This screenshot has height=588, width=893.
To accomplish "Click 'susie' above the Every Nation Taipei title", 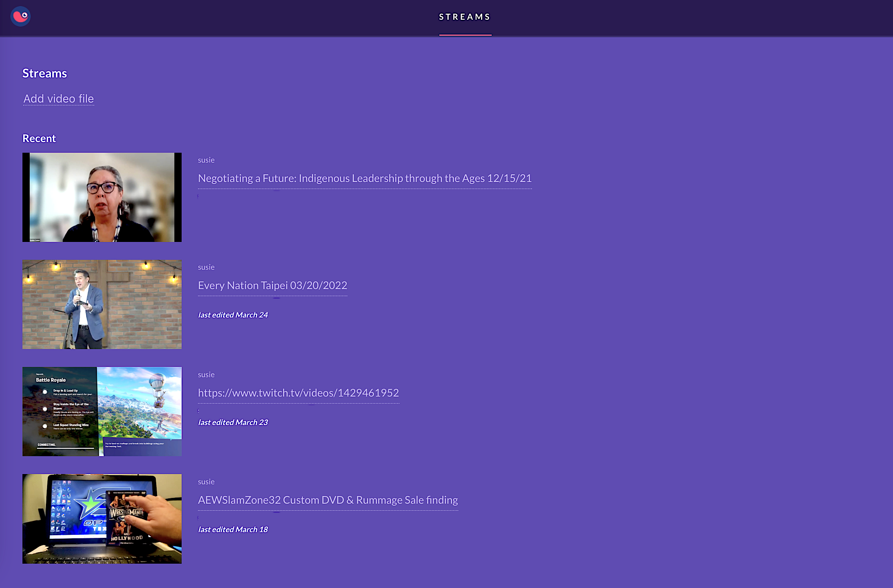I will coord(206,267).
